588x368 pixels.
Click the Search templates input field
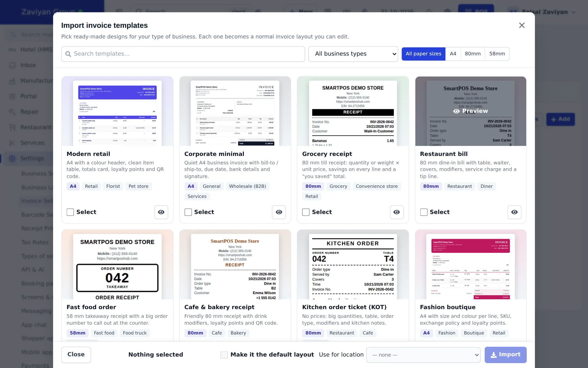[x=183, y=54]
